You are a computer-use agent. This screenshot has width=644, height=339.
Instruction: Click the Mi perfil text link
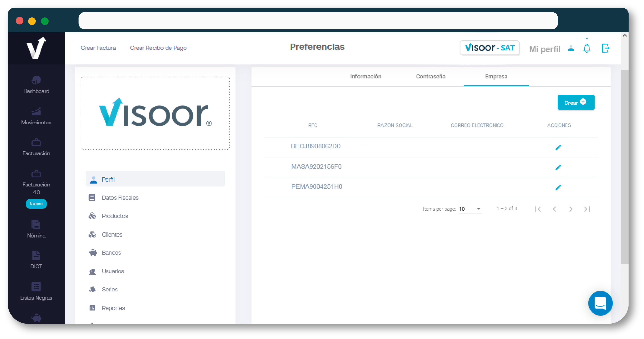[545, 49]
